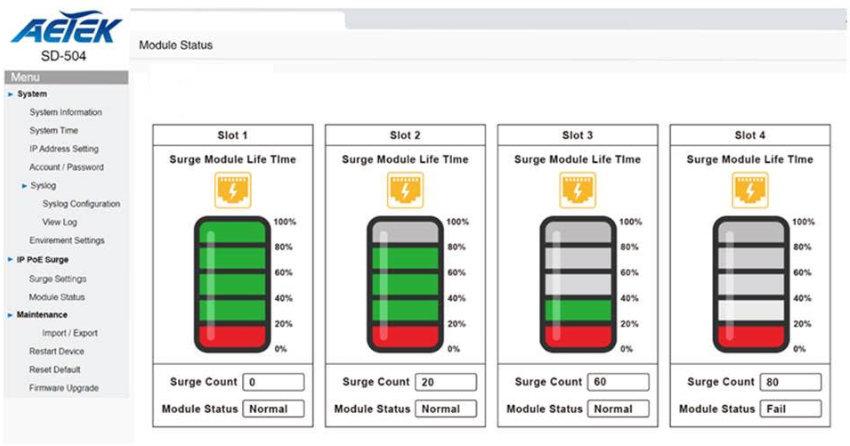Open the Restart Device page
This screenshot has width=850, height=446.
click(x=57, y=351)
